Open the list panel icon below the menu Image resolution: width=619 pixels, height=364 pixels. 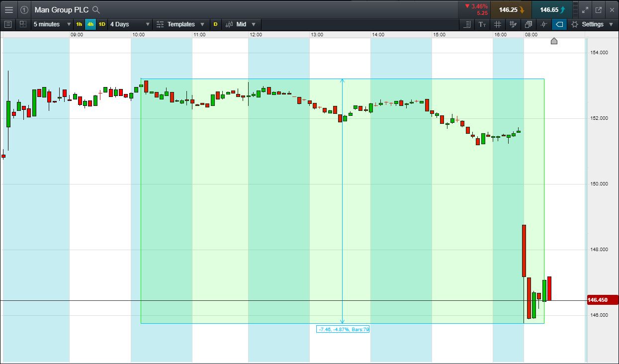(x=8, y=24)
